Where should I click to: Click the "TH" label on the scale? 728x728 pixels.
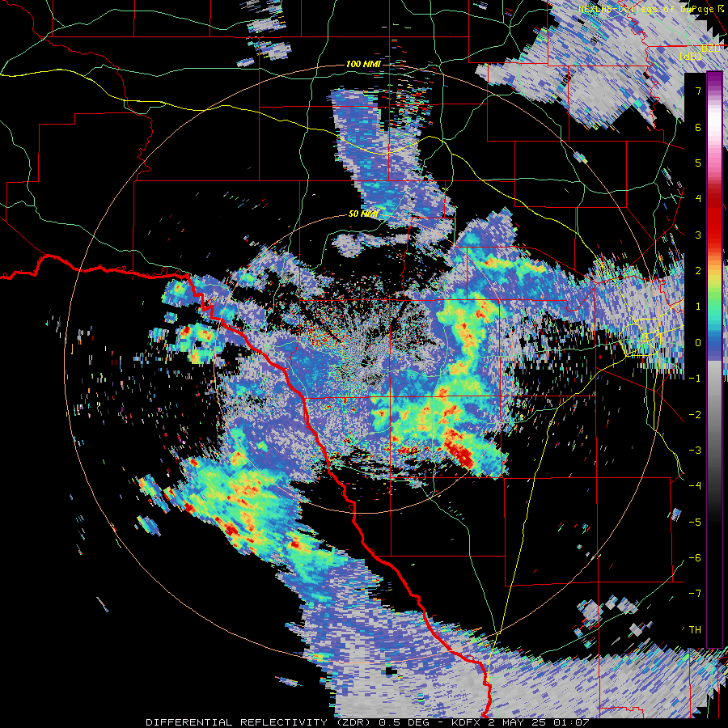click(x=695, y=630)
